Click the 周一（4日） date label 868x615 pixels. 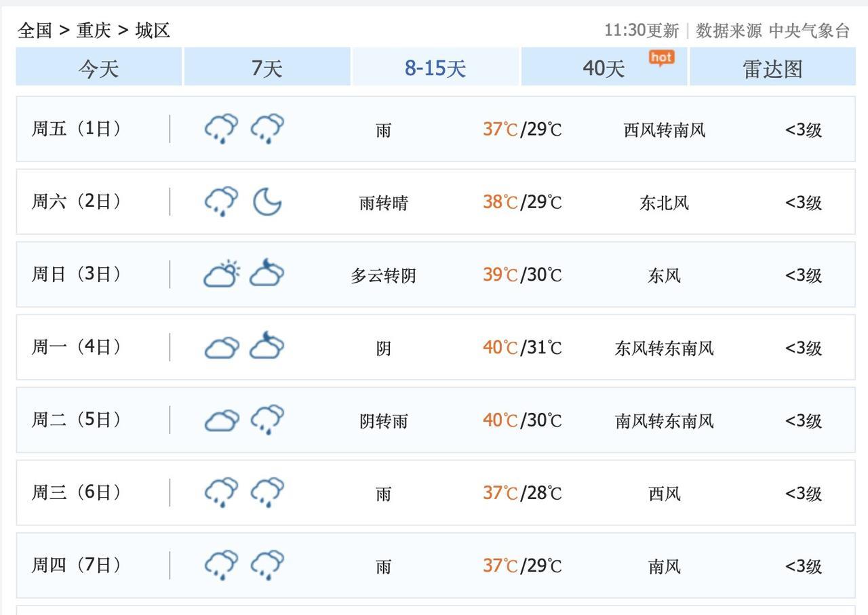pos(77,347)
